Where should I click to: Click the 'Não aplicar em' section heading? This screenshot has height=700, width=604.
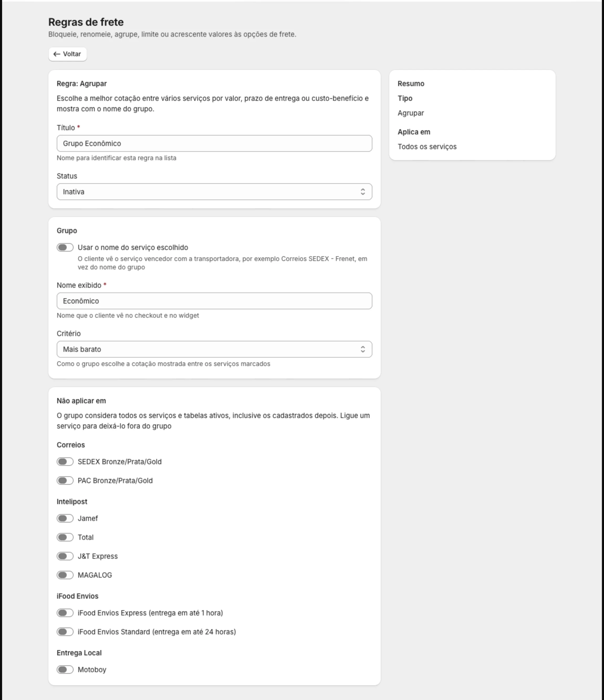click(81, 401)
